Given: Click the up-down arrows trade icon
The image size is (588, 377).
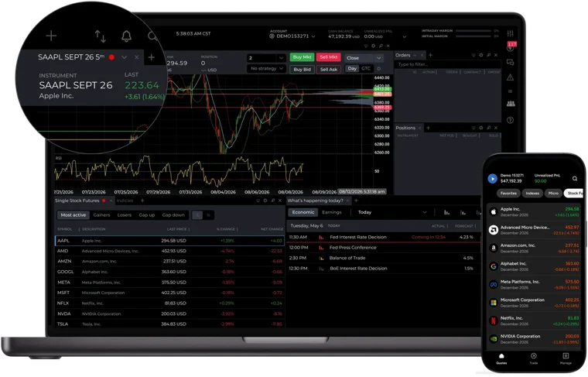Looking at the screenshot, I should click(100, 36).
